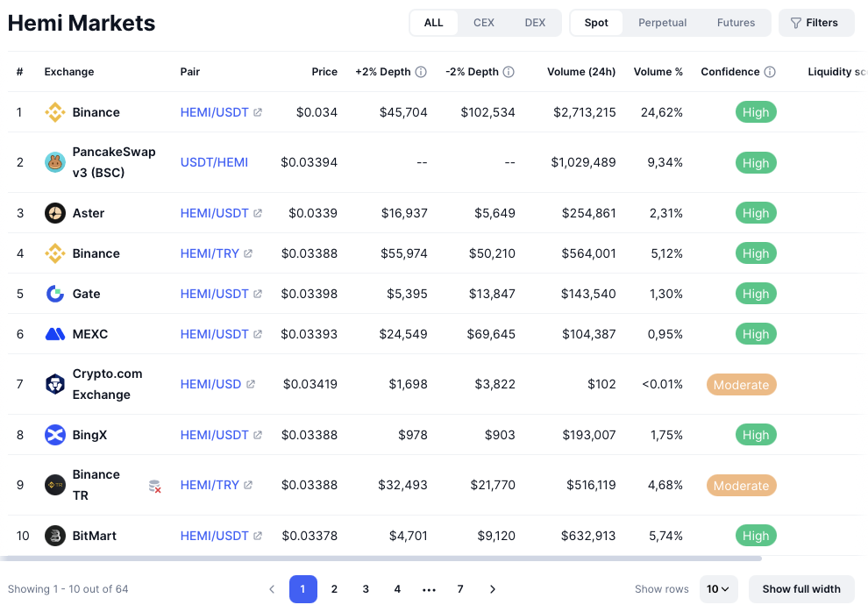Image resolution: width=868 pixels, height=612 pixels.
Task: Click the Crypto.com Exchange logo
Action: tap(55, 384)
